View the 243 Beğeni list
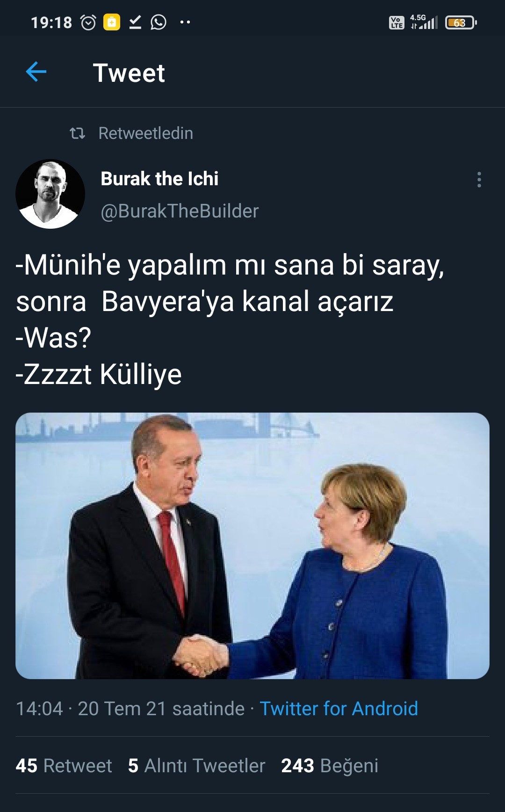 330,766
